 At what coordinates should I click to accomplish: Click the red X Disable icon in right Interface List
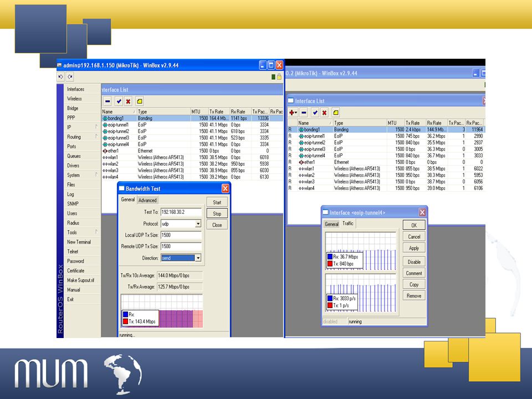tap(325, 112)
